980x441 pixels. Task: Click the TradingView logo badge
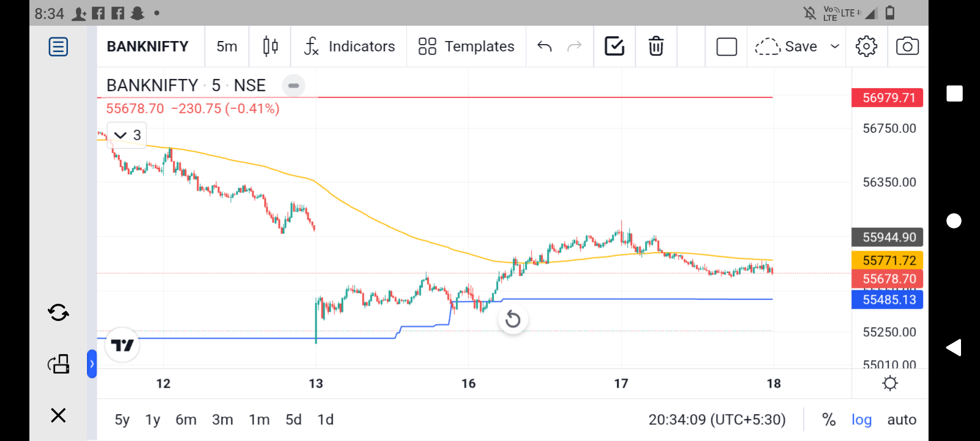click(123, 345)
